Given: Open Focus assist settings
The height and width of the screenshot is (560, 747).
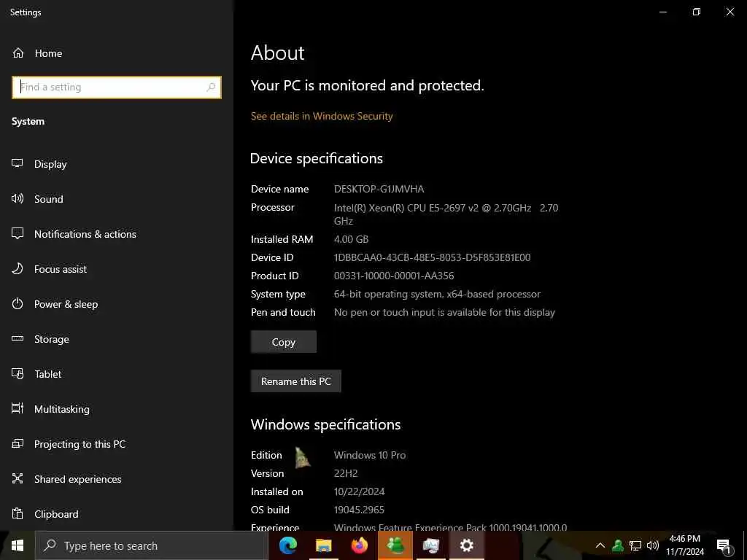Looking at the screenshot, I should point(61,269).
